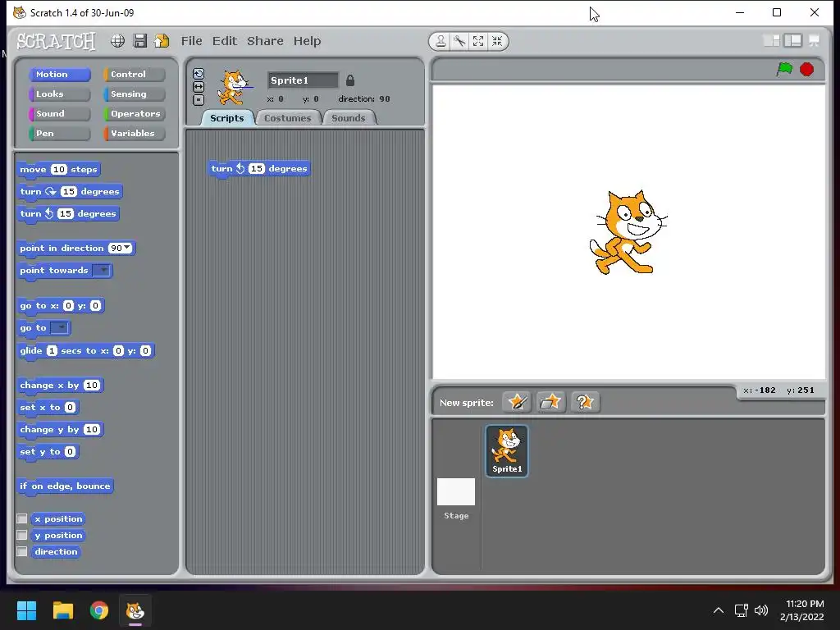The image size is (840, 630).
Task: Open the Edit menu
Action: [x=225, y=41]
